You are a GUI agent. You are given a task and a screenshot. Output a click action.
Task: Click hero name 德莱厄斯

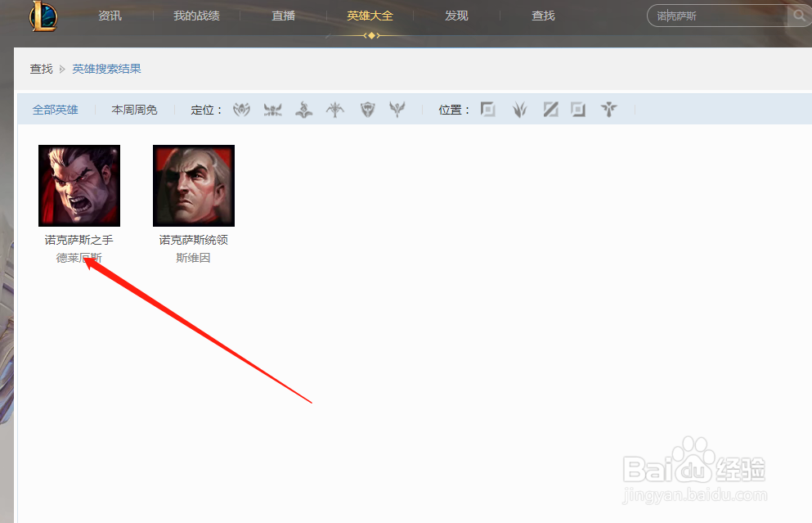pos(79,258)
